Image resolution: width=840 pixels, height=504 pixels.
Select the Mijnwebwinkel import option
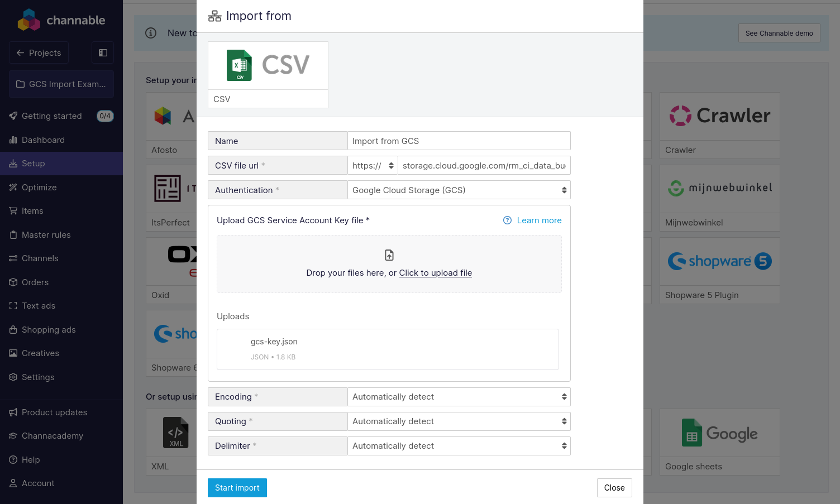click(719, 198)
